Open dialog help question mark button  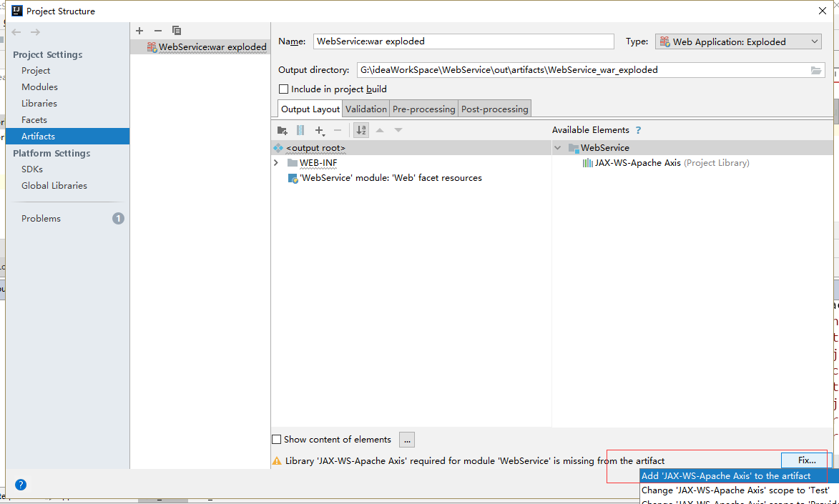pyautogui.click(x=21, y=485)
